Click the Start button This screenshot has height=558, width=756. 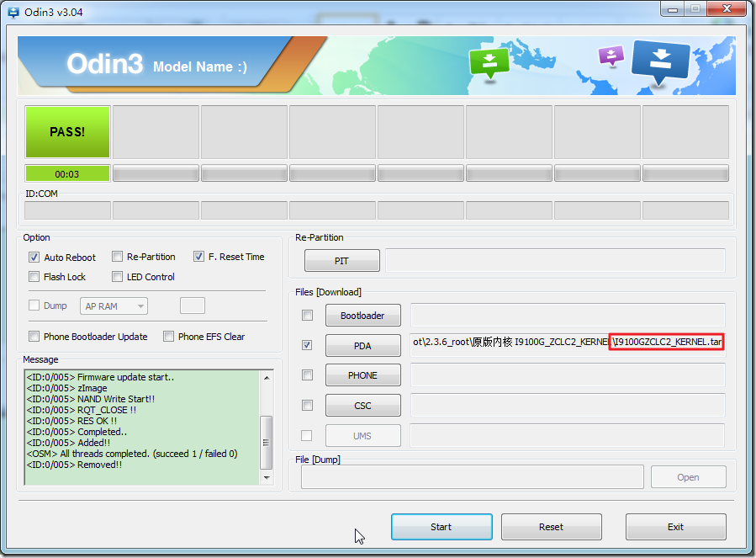[x=441, y=527]
